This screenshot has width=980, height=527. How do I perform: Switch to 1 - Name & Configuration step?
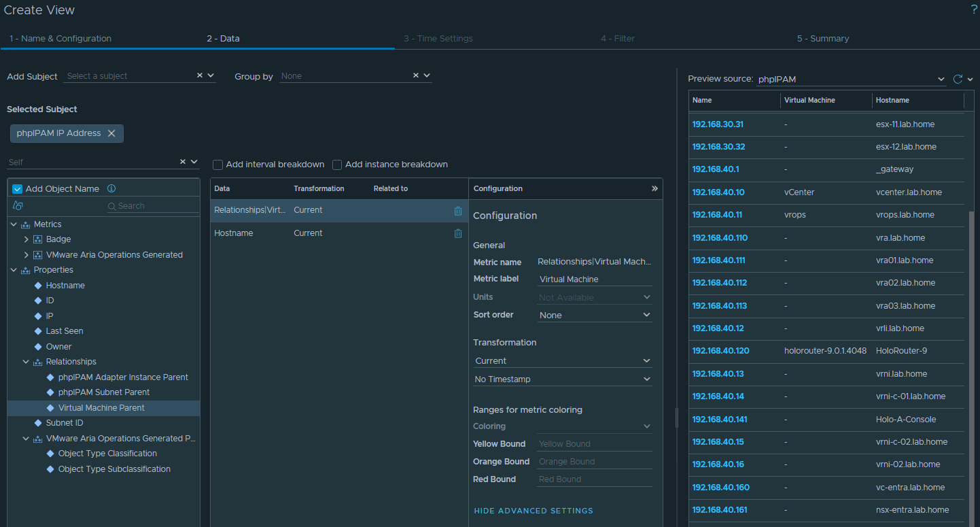(60, 39)
